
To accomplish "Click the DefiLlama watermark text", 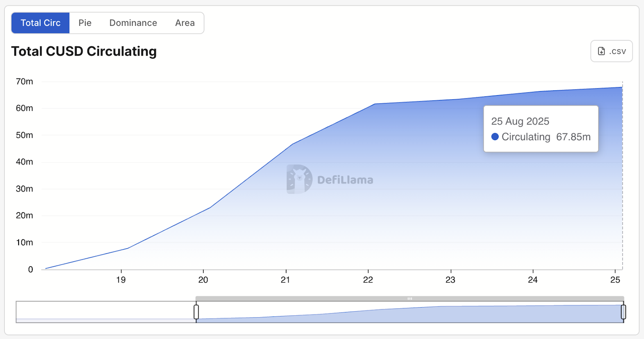I will [x=345, y=180].
